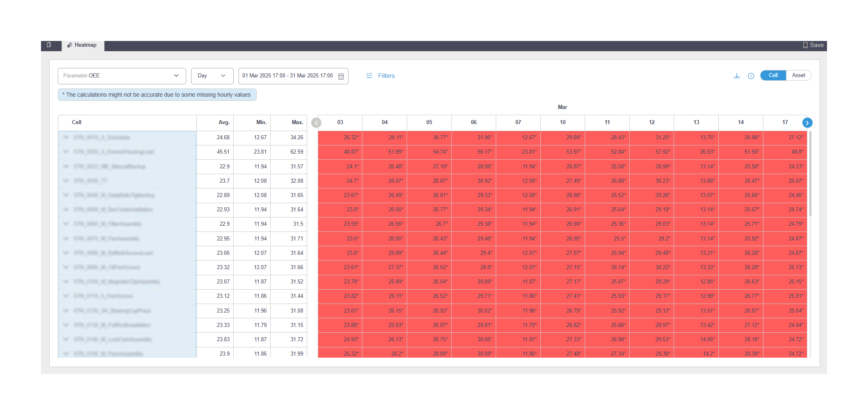Expand the row with average 45.51
This screenshot has width=868, height=415.
click(66, 152)
